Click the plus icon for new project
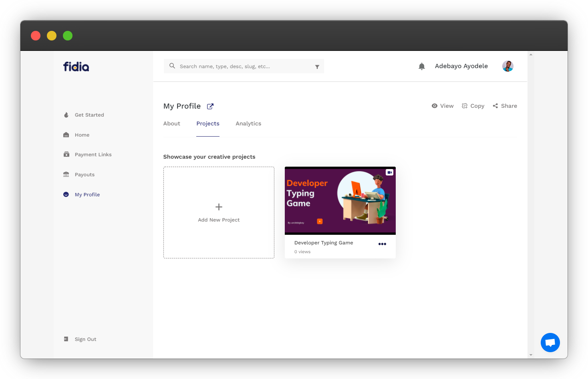This screenshot has height=379, width=588. click(219, 207)
